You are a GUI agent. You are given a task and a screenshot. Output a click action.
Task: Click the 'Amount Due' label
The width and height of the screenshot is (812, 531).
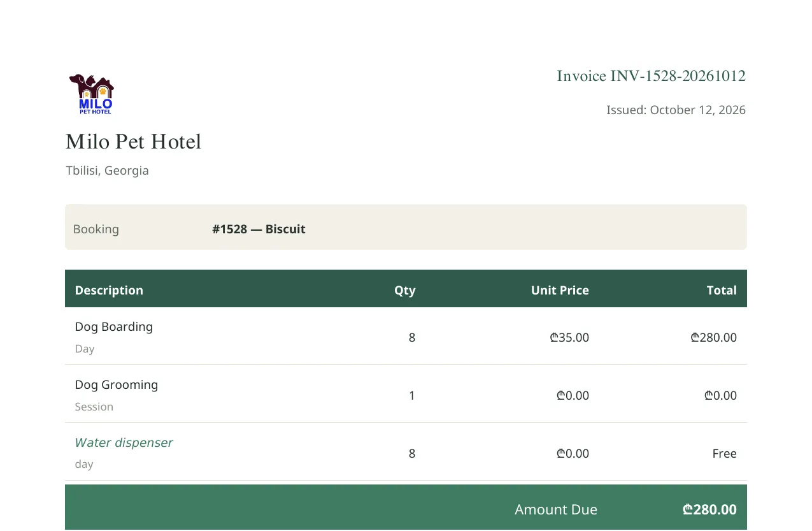pyautogui.click(x=556, y=509)
